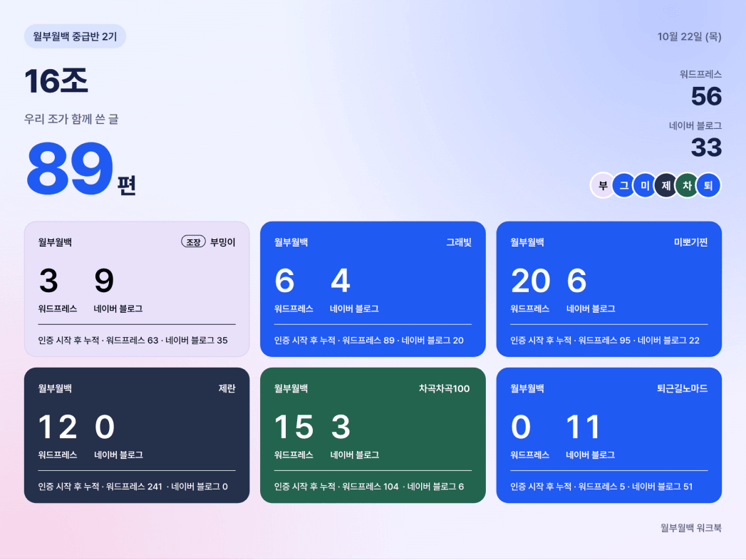The width and height of the screenshot is (746, 560).
Task: Click 그래빛's 워드프레스 count 6
Action: (x=284, y=280)
